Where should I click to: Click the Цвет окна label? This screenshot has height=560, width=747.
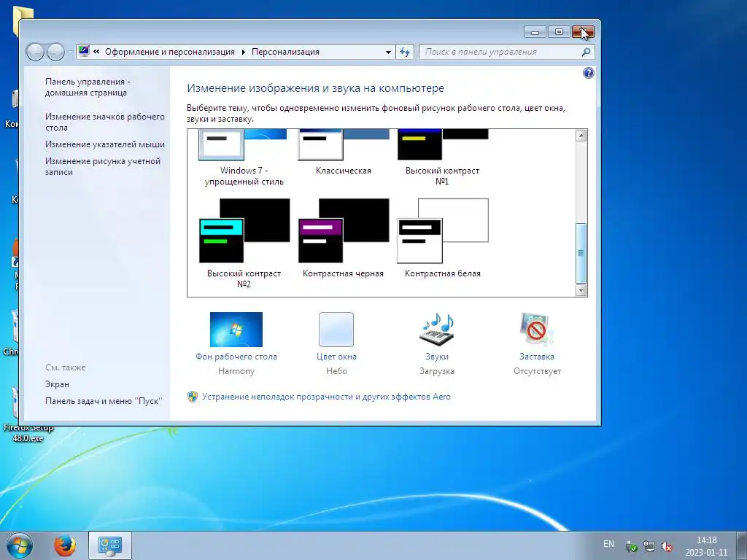(336, 357)
